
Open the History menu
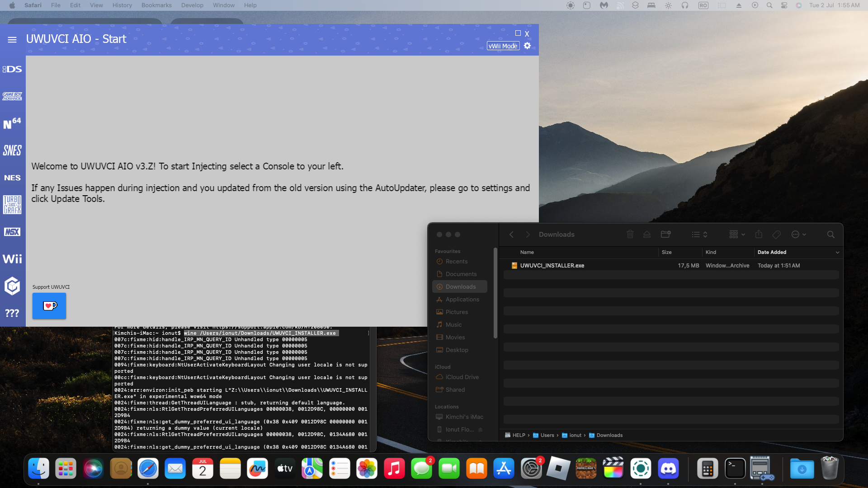click(x=122, y=5)
